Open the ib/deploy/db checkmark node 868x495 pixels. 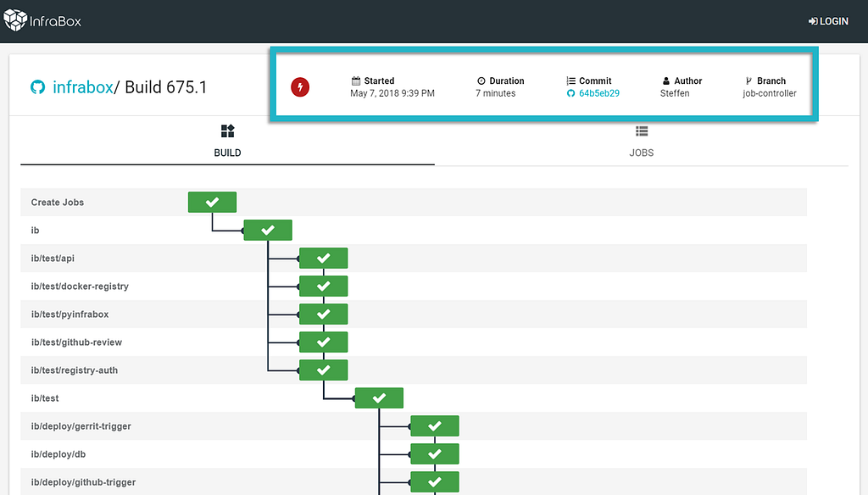[x=435, y=454]
